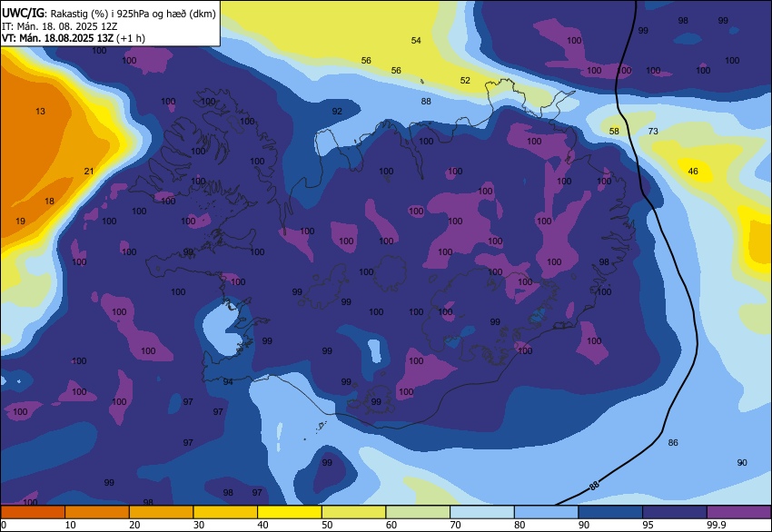Click the 30–40 golden legend swatch

pos(225,512)
